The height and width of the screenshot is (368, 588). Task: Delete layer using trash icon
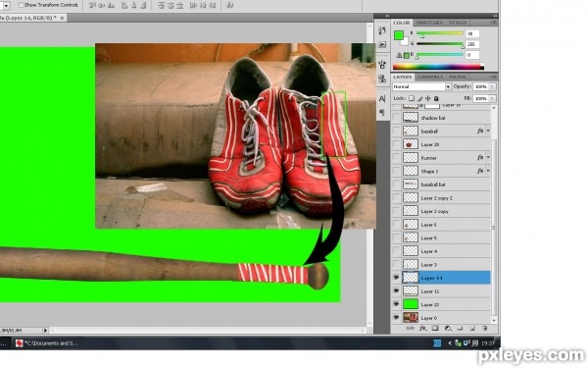484,328
